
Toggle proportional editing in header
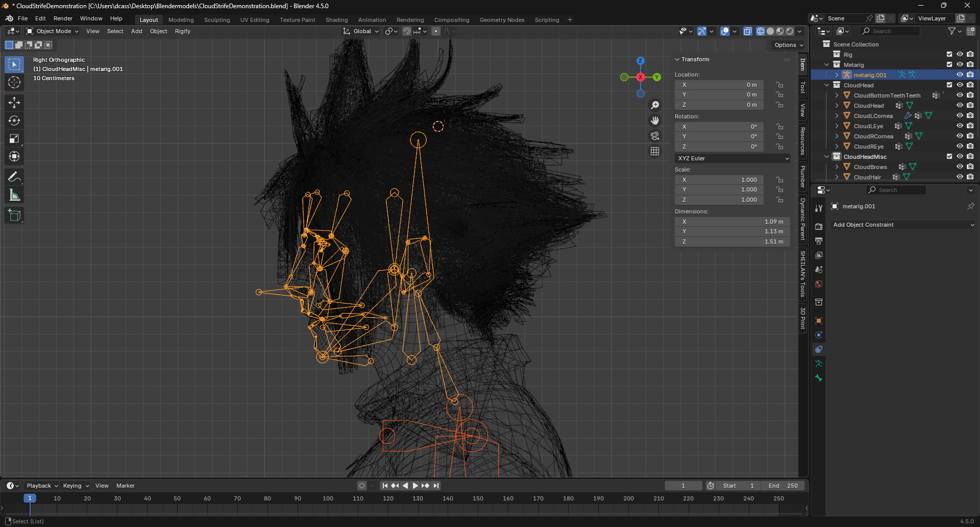[436, 31]
